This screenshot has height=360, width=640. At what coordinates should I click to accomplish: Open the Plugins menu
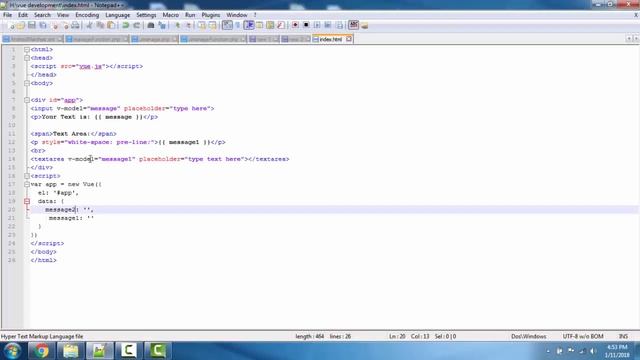[211, 15]
